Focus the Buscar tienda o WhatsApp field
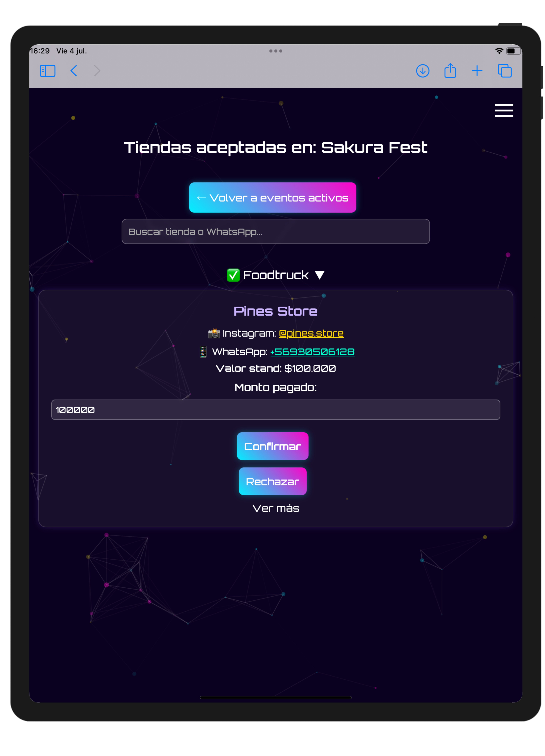Image resolution: width=545 pixels, height=756 pixels. [275, 232]
